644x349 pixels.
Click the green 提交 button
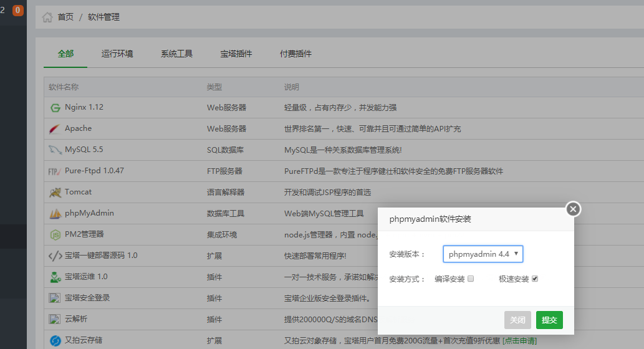point(549,320)
